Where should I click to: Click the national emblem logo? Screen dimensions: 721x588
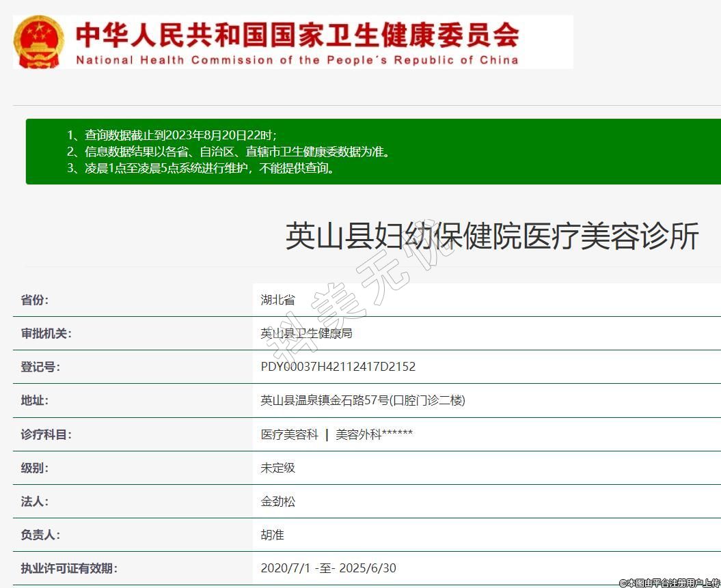point(39,42)
